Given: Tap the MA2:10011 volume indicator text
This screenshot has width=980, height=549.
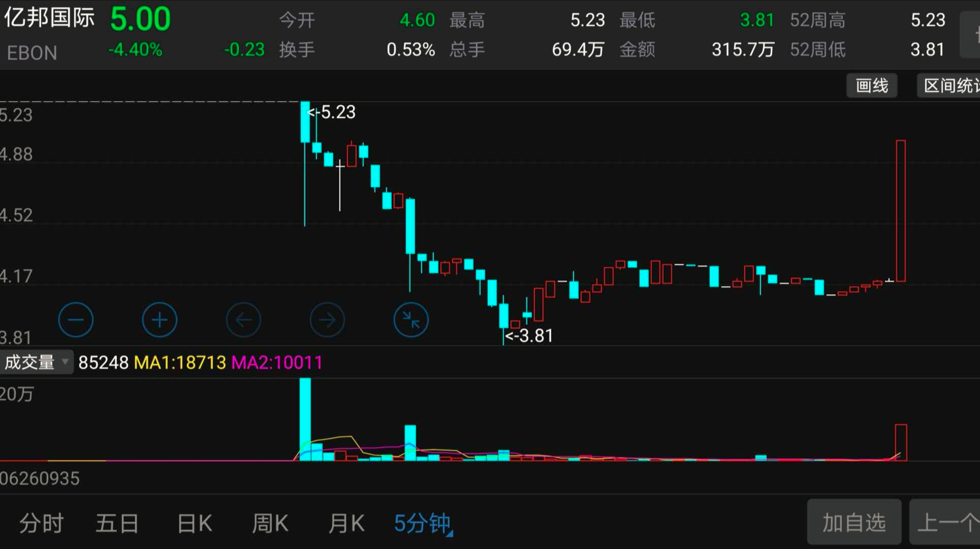Looking at the screenshot, I should pos(277,363).
